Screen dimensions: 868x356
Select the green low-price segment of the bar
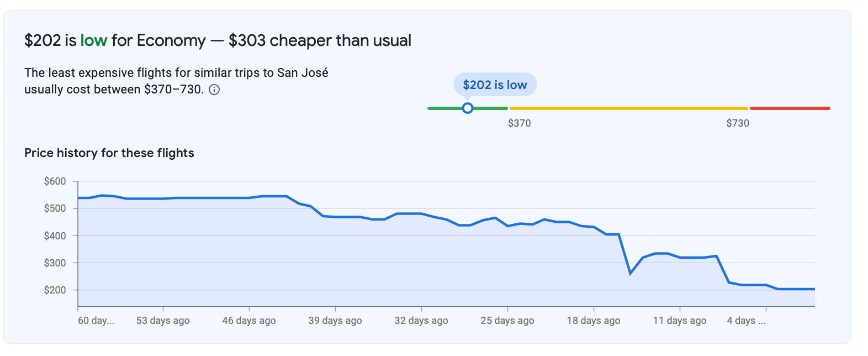pyautogui.click(x=443, y=108)
